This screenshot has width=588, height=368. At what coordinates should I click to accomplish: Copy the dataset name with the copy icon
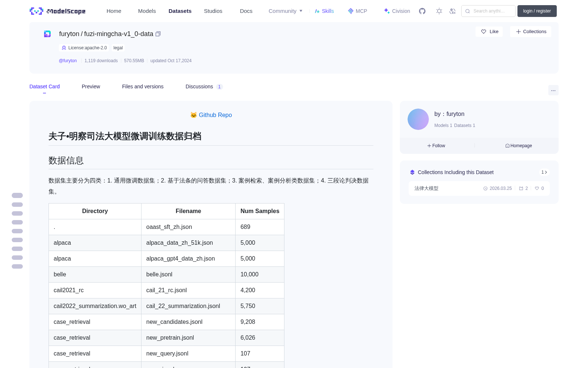(158, 34)
